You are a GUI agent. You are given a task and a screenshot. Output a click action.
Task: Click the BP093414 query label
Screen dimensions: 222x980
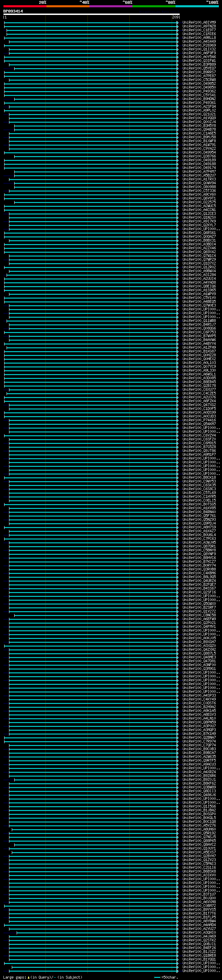click(13, 11)
